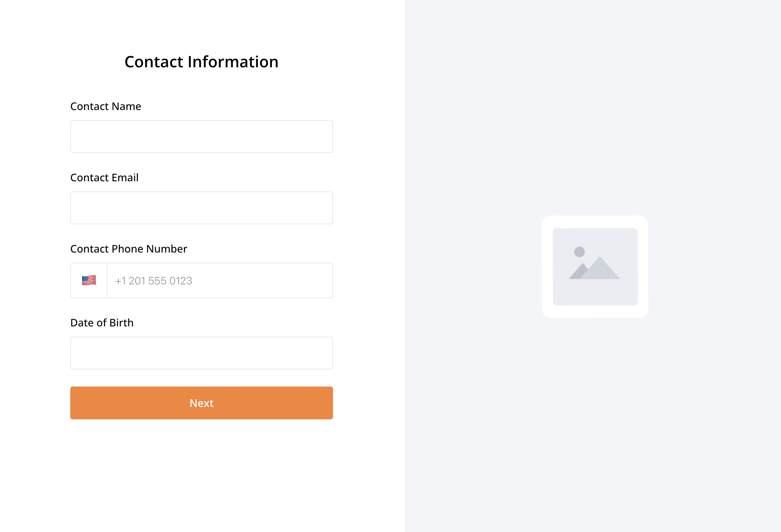Click the Contact Phone Number label
This screenshot has width=781, height=532.
tap(129, 249)
